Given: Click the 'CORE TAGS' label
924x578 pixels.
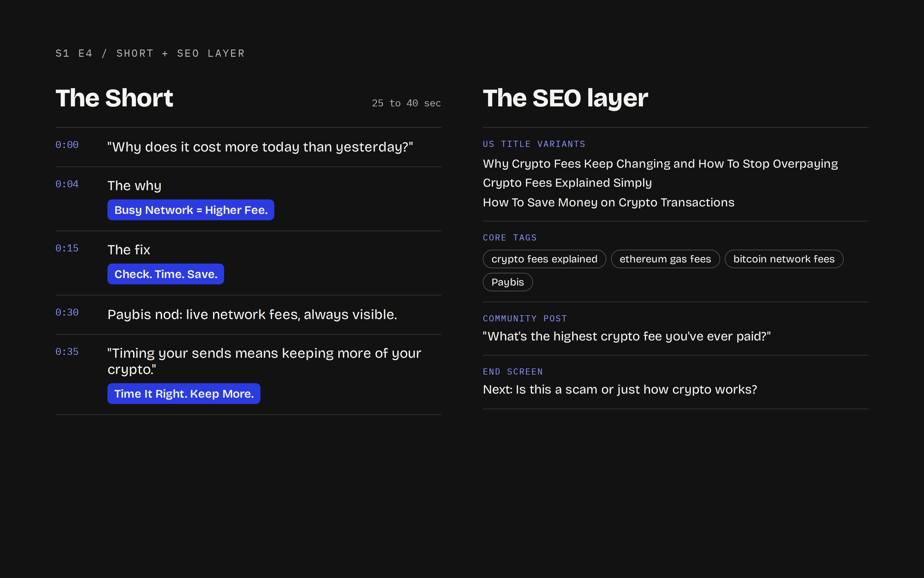Looking at the screenshot, I should (510, 238).
